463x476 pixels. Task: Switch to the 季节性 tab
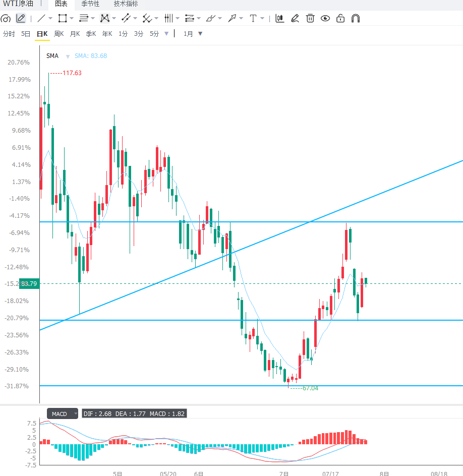(x=90, y=4)
